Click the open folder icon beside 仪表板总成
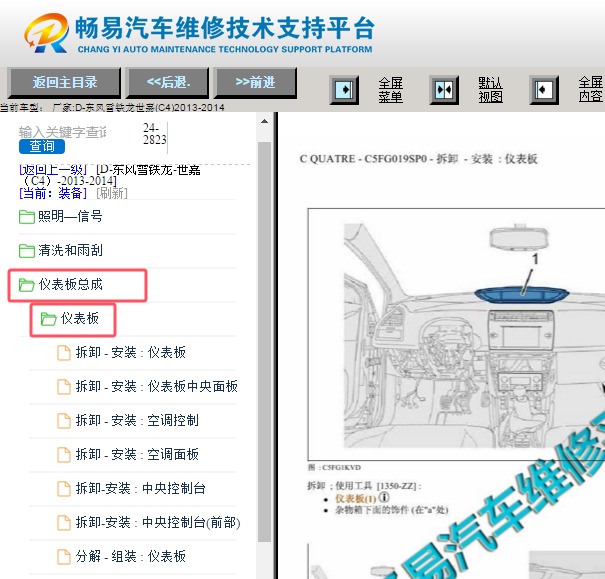 (27, 285)
